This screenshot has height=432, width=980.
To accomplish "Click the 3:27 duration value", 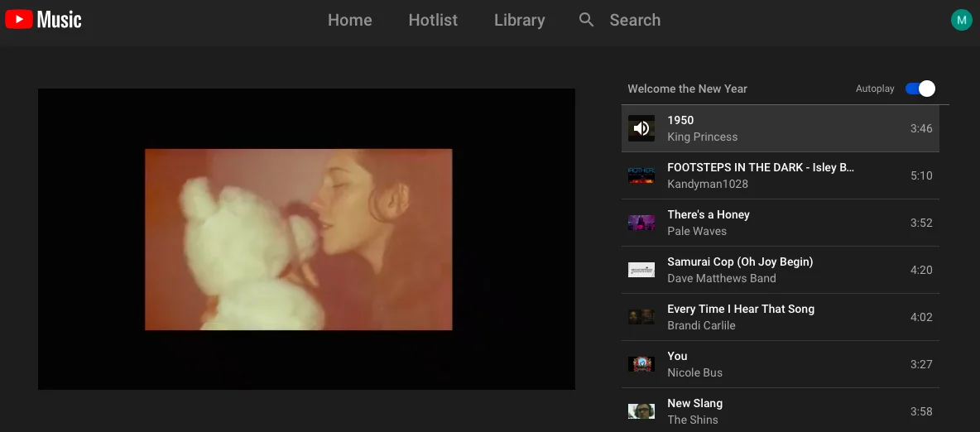I will (921, 364).
